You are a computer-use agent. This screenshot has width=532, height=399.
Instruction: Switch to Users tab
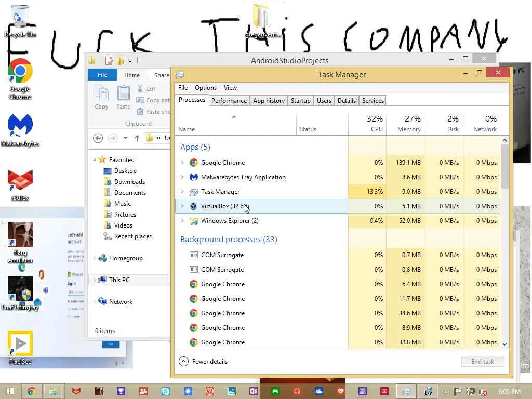pos(324,101)
